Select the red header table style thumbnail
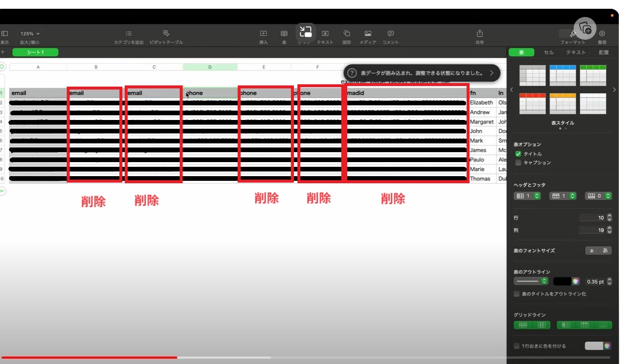 click(532, 104)
